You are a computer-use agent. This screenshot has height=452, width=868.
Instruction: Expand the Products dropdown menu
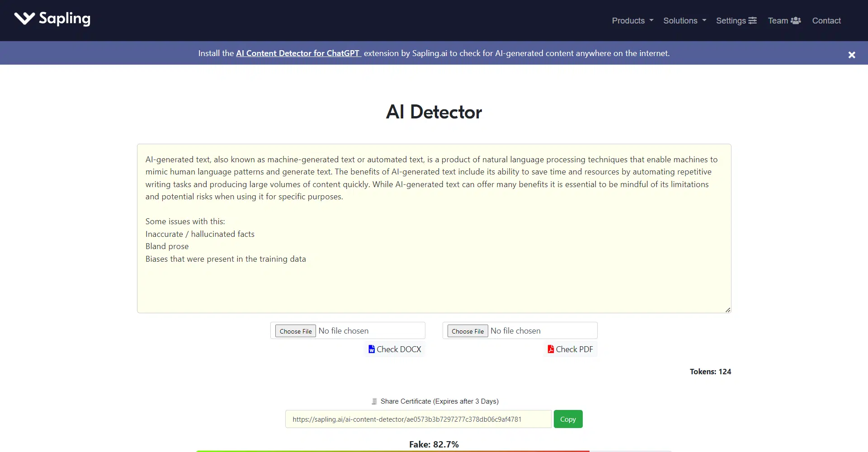point(632,21)
